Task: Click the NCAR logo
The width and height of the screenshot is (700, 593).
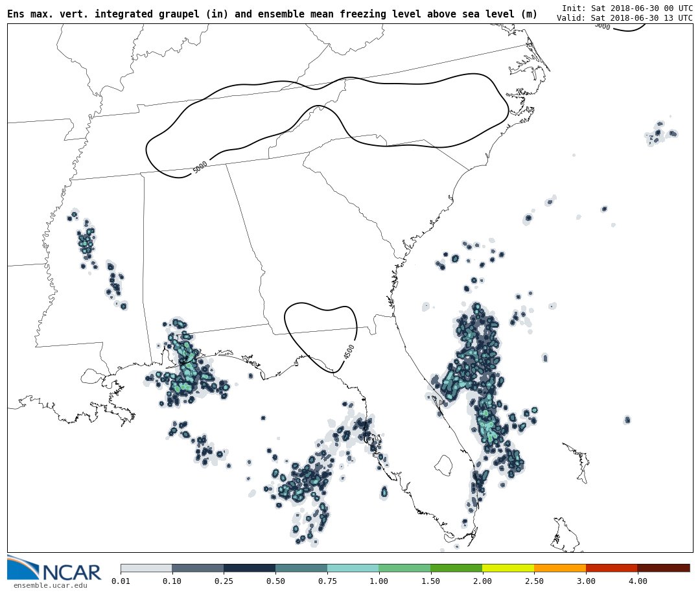Action: (54, 568)
